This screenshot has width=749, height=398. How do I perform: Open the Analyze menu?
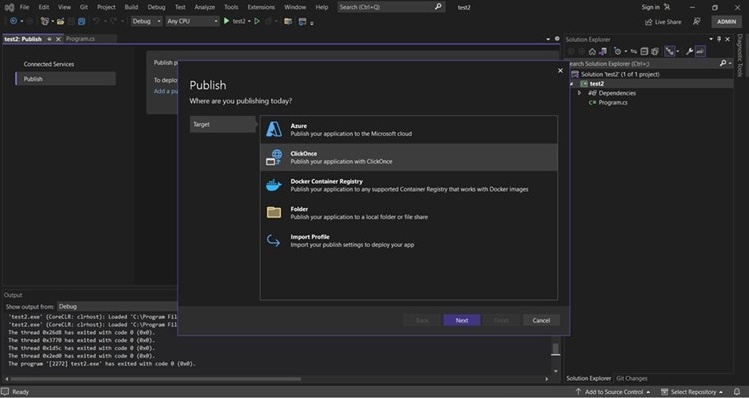coord(204,7)
